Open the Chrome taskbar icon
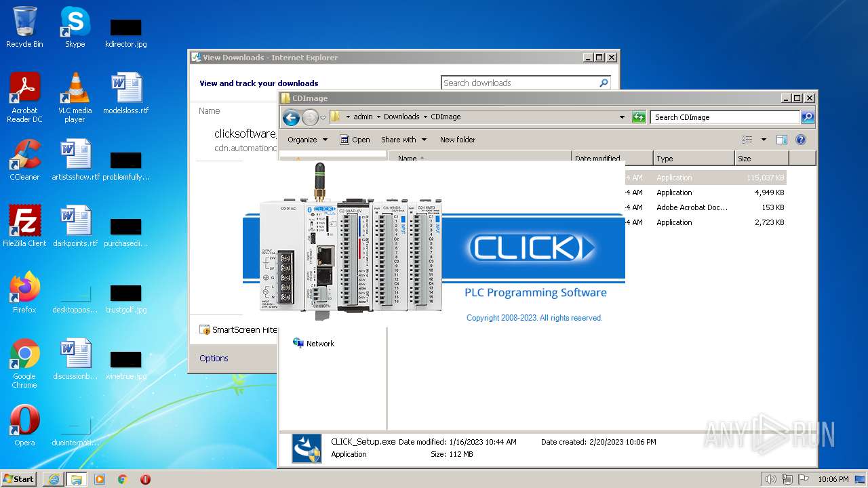Viewport: 868px width, 488px height. tap(123, 479)
